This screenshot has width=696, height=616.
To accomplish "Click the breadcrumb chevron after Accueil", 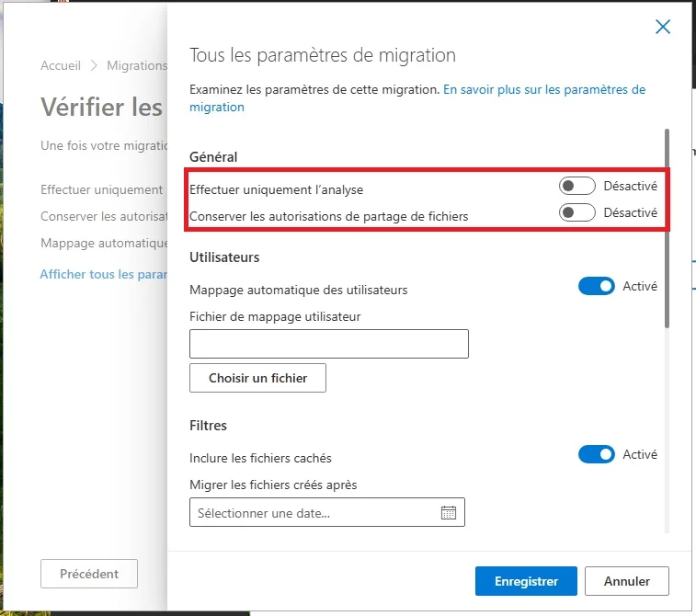I will point(94,65).
